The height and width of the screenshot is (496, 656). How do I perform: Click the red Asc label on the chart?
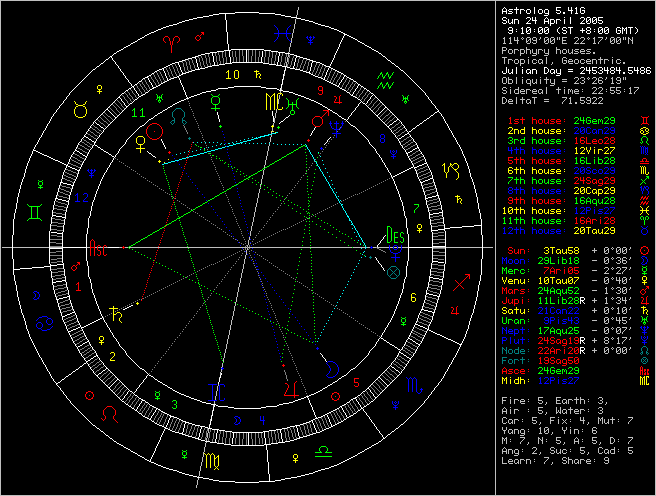(98, 246)
